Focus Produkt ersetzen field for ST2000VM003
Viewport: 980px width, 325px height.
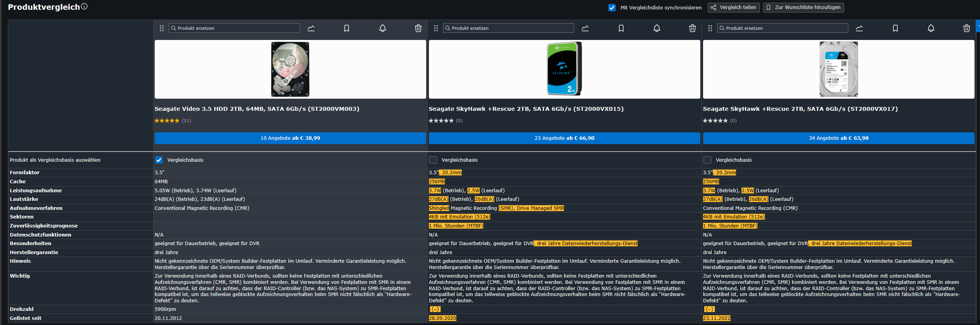point(234,28)
